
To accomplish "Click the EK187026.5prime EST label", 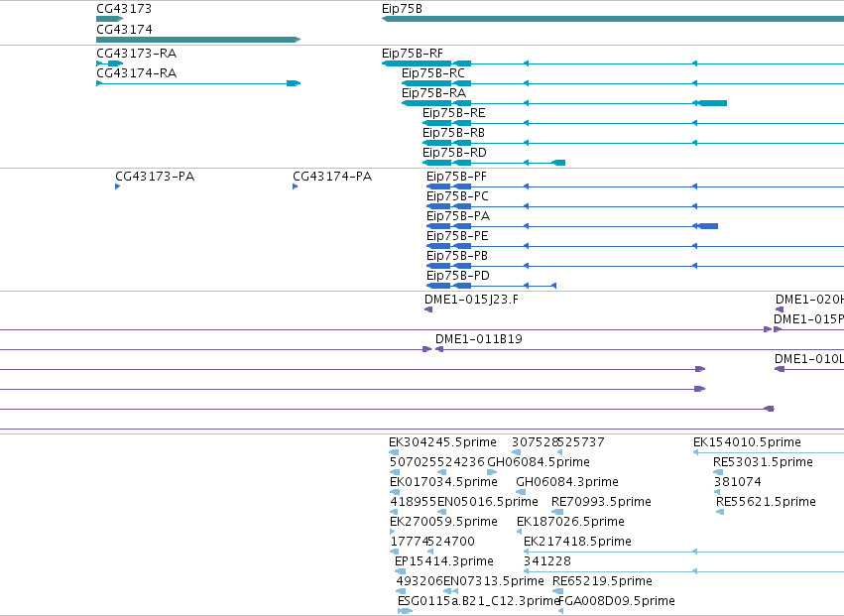I will [570, 522].
